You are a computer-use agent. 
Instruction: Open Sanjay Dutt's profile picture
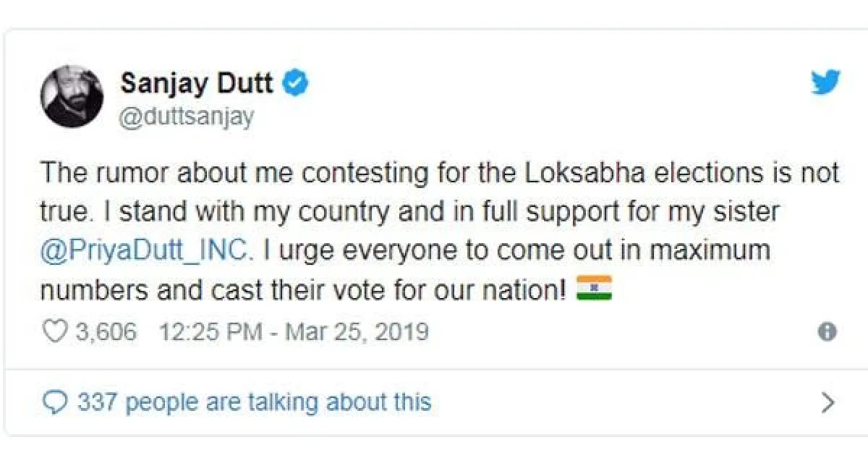click(71, 96)
